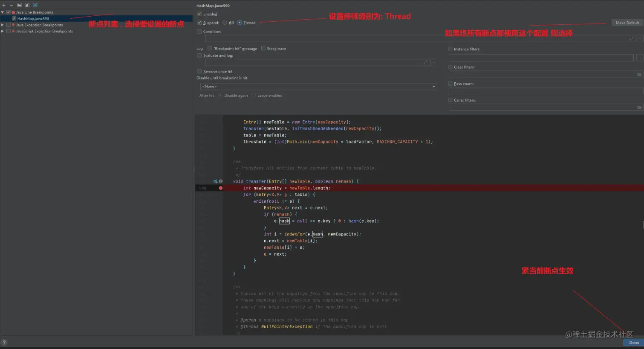Screen dimensions: 644x349
Task: Expand the Evaluate and log field editor
Action: (425, 63)
